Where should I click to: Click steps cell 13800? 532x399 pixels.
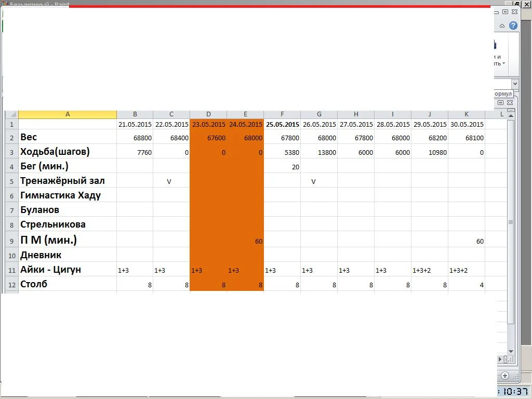320,152
